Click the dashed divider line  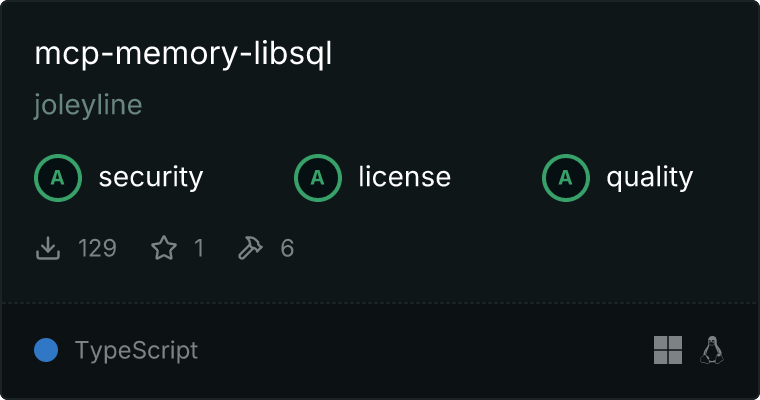pyautogui.click(x=380, y=303)
